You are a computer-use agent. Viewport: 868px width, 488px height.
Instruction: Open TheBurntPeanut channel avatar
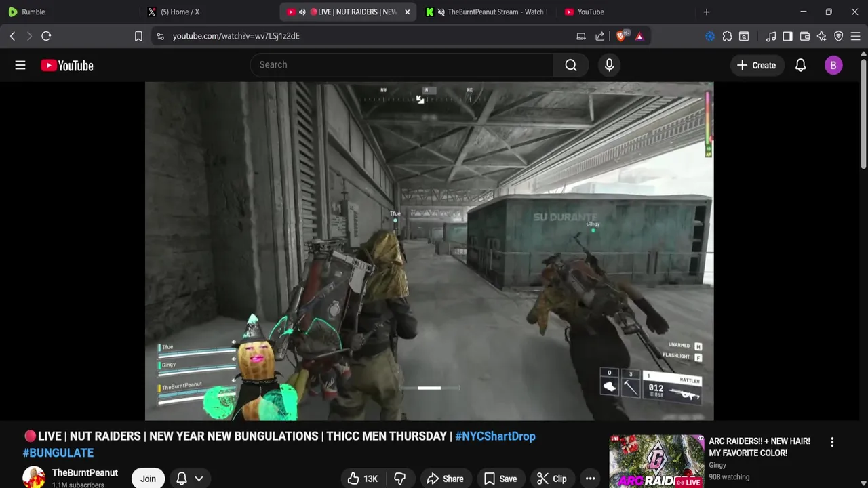coord(34,477)
